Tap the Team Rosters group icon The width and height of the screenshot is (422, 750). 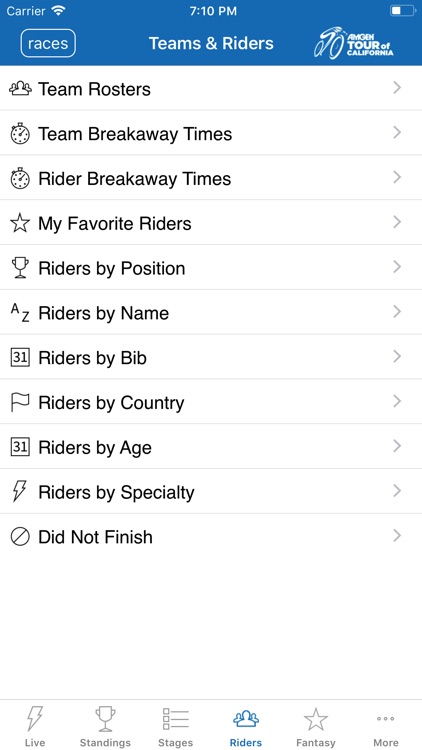click(20, 88)
